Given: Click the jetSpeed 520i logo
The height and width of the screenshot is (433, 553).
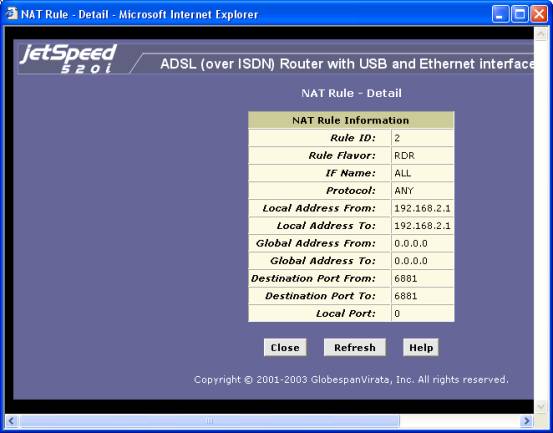Looking at the screenshot, I should point(69,59).
